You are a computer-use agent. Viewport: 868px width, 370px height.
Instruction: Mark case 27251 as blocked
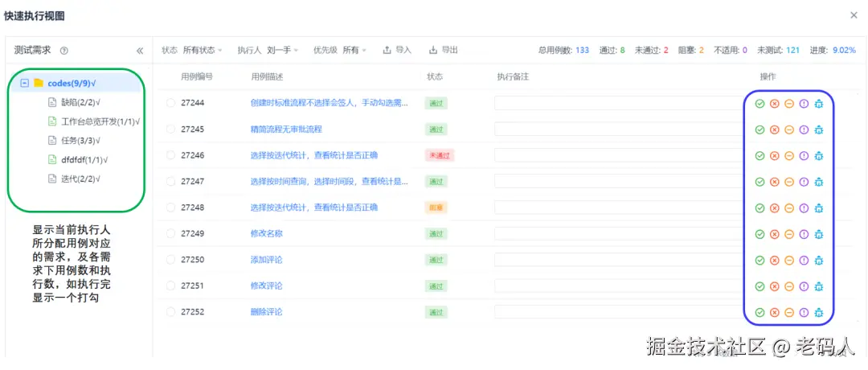click(x=789, y=286)
